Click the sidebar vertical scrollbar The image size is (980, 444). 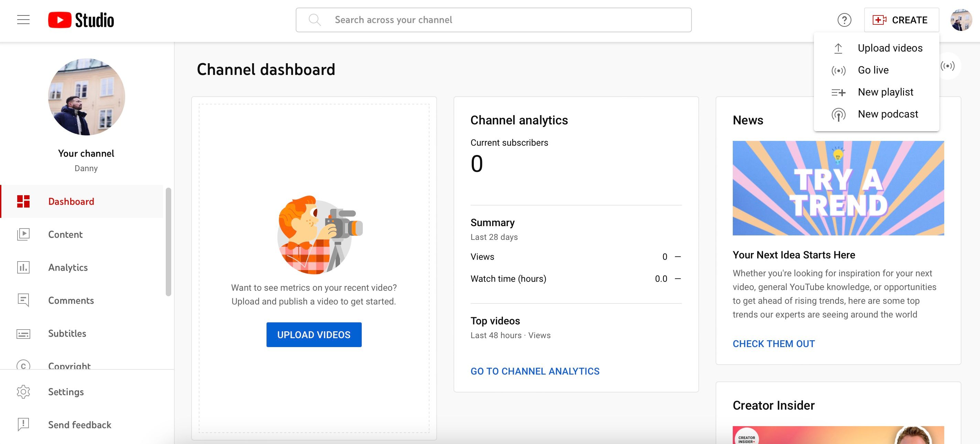point(168,242)
